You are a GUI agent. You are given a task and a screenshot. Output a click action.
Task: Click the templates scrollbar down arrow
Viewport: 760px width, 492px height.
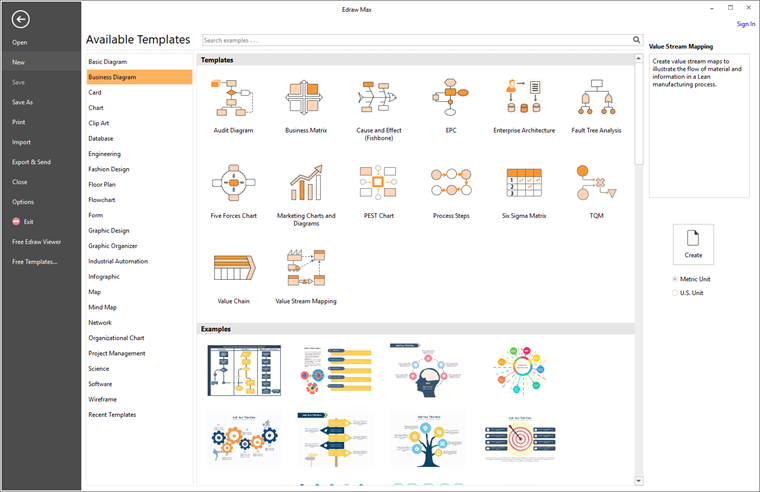[x=639, y=481]
